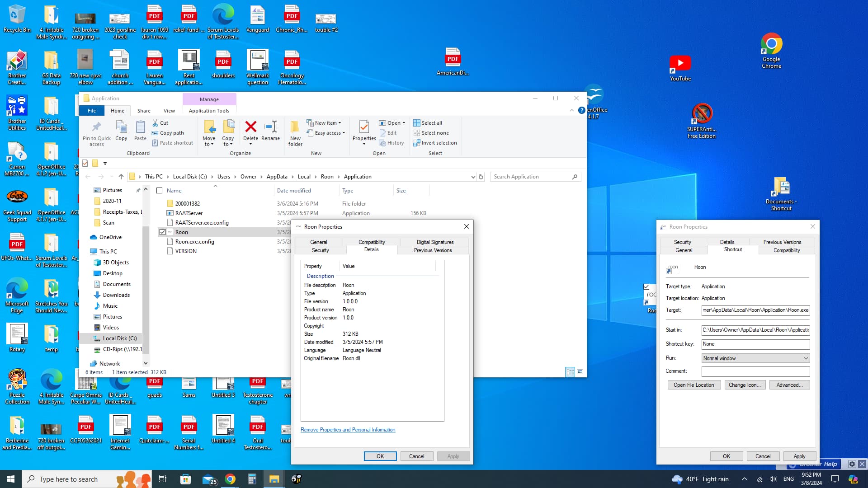Select Downloads in the navigation pane
This screenshot has height=488, width=868.
click(x=116, y=295)
